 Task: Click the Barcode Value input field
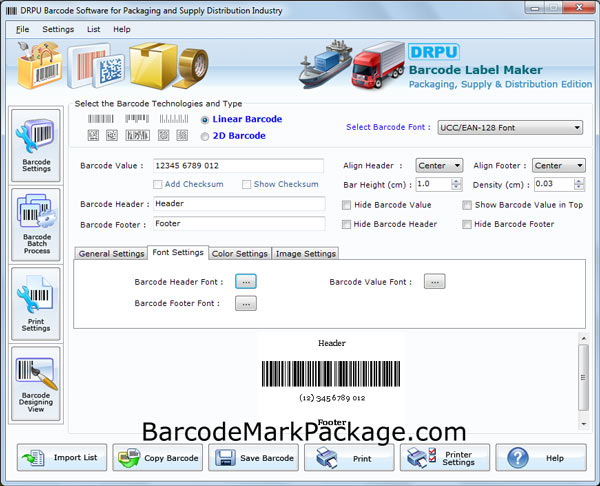pyautogui.click(x=238, y=166)
